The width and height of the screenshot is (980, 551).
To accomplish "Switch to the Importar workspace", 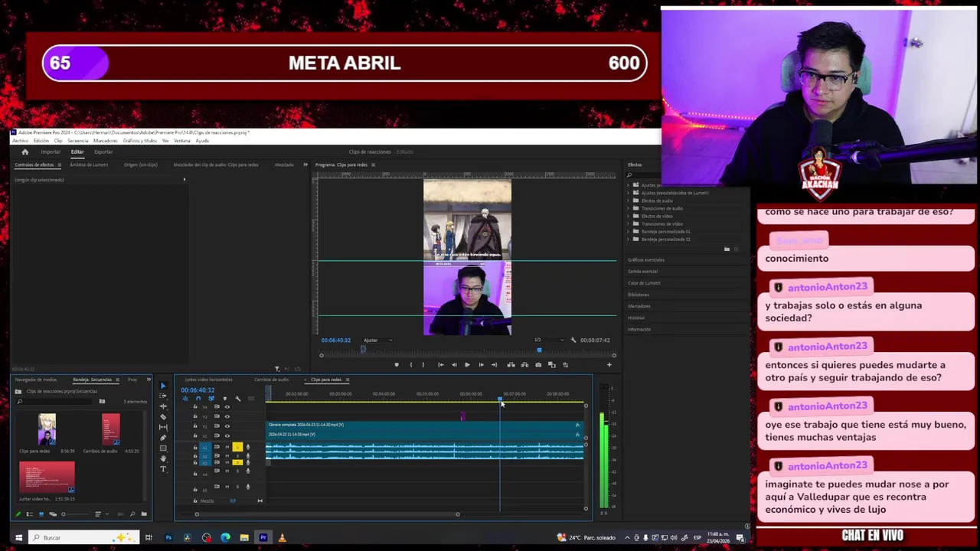I will pos(51,152).
